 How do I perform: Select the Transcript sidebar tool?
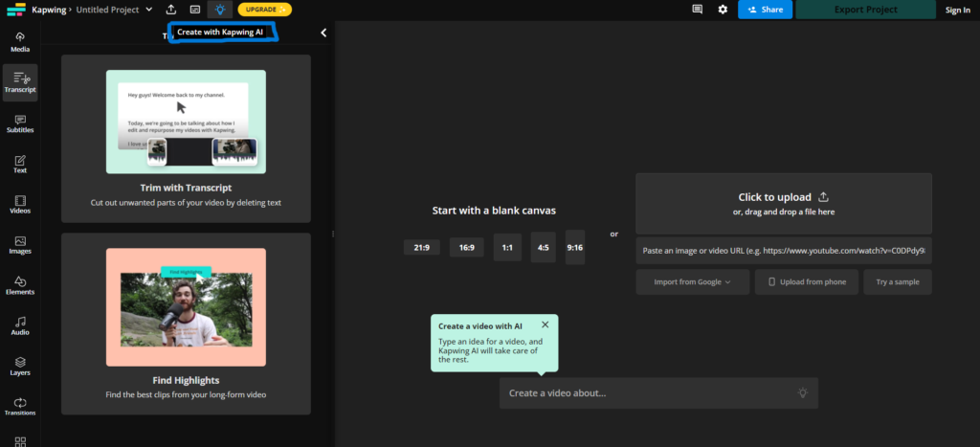(20, 82)
